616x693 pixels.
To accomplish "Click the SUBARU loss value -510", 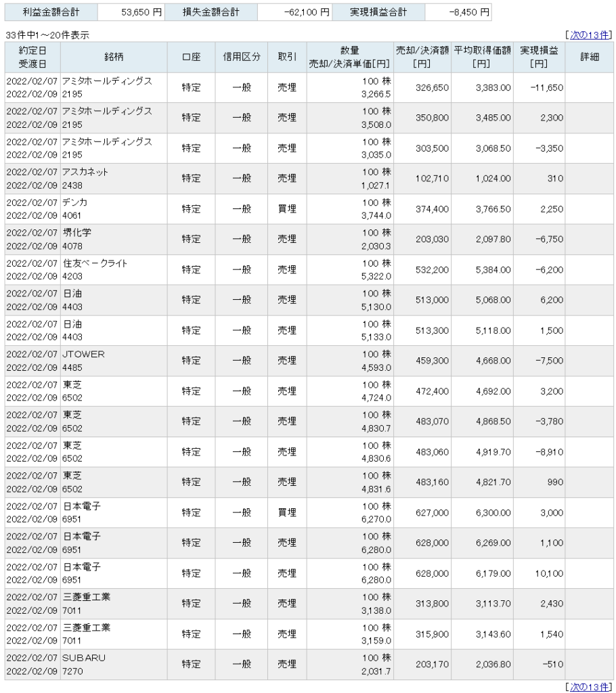I will pyautogui.click(x=554, y=665).
